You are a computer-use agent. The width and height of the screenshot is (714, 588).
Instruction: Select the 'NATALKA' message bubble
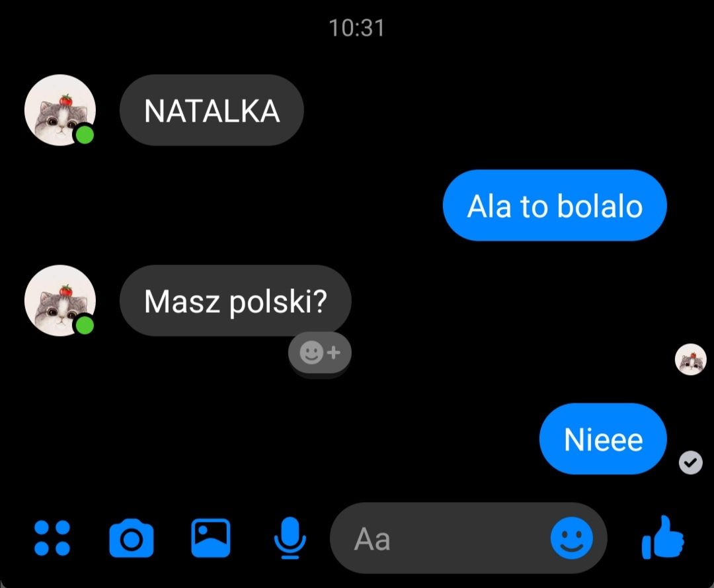[212, 110]
